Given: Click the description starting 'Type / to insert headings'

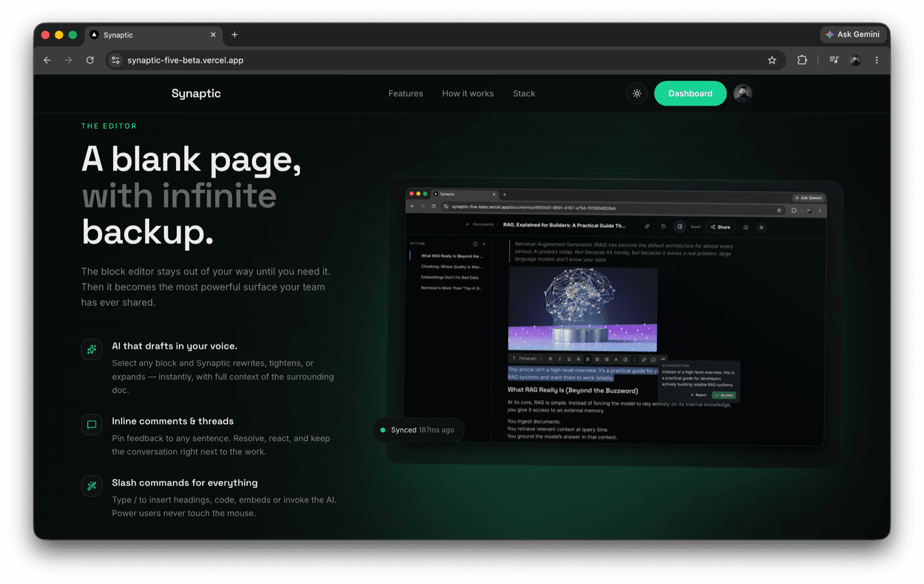Looking at the screenshot, I should (x=224, y=507).
